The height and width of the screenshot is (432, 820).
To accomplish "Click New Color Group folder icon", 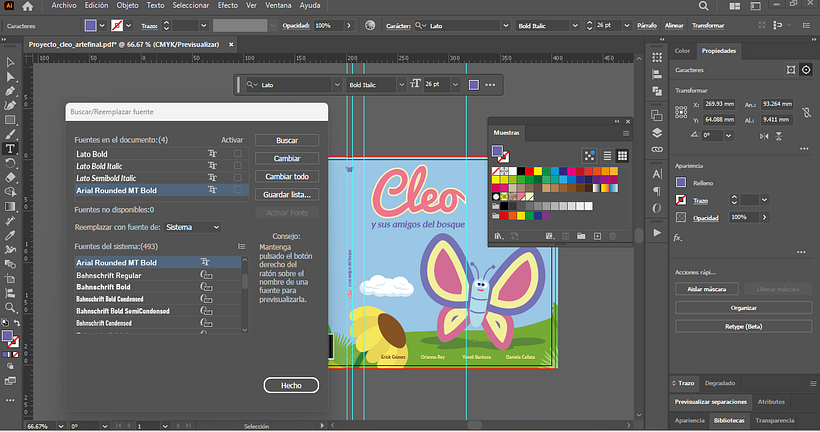I will click(x=581, y=236).
